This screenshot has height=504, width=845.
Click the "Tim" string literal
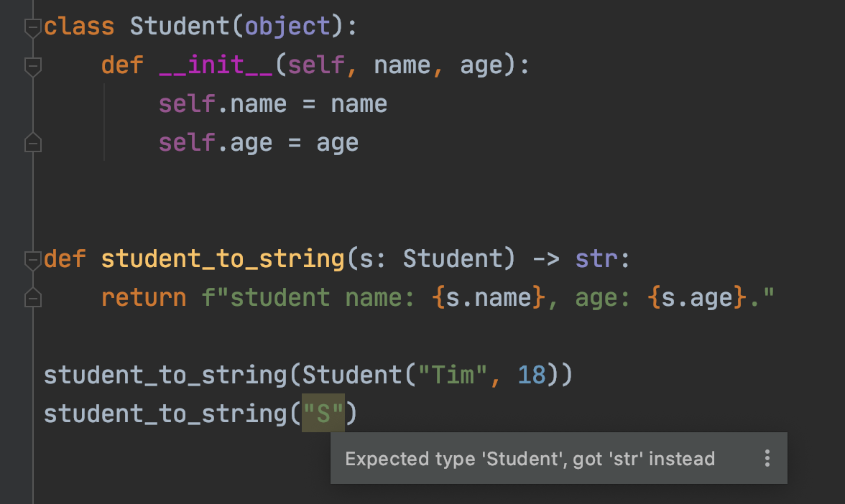pos(446,375)
